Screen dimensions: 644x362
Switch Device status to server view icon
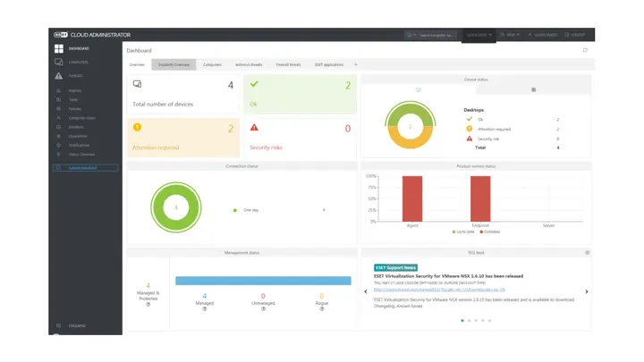533,89
